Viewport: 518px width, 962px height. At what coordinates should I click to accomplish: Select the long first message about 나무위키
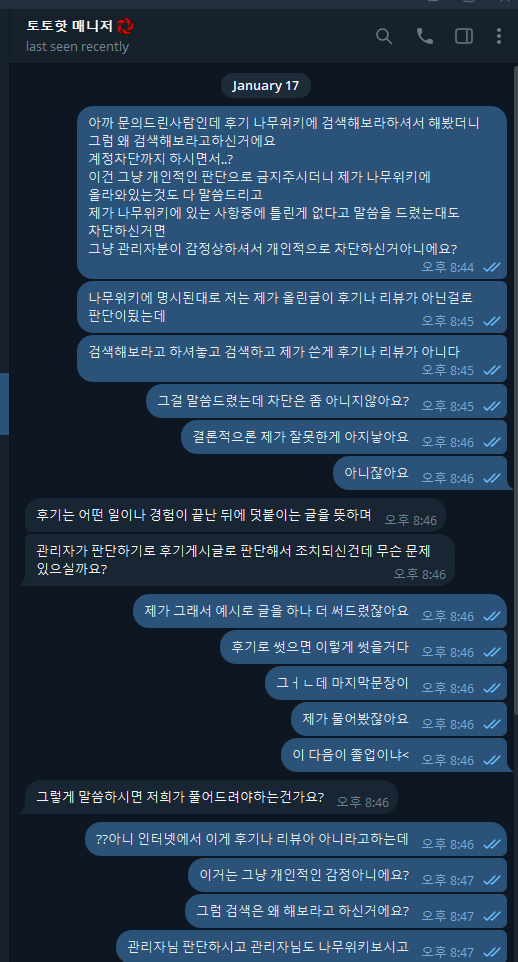pos(292,192)
